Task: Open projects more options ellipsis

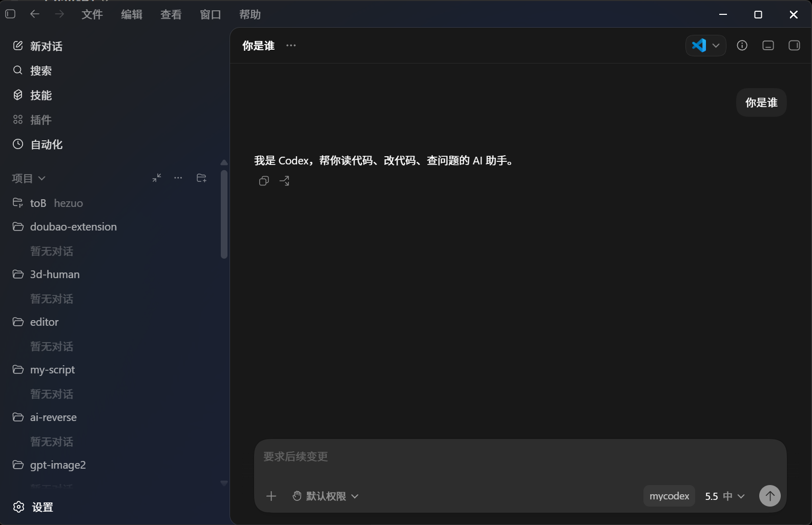Action: pyautogui.click(x=178, y=178)
